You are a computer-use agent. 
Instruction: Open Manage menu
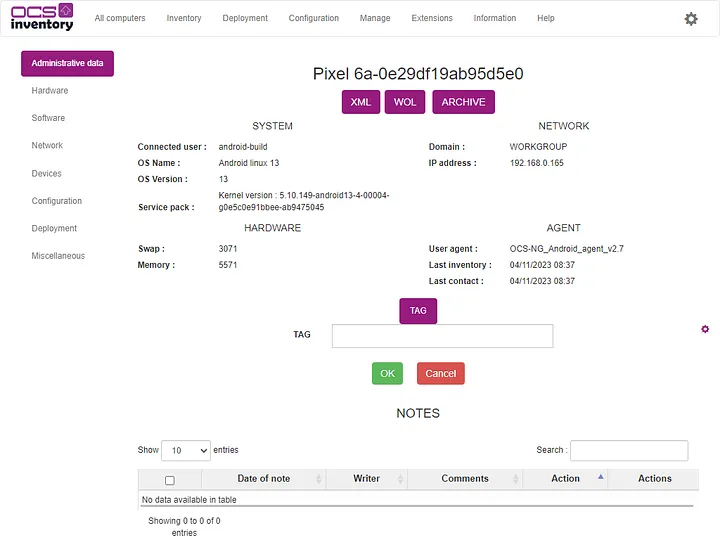click(375, 18)
